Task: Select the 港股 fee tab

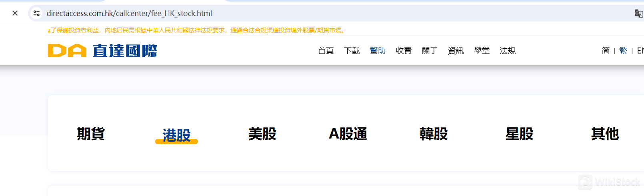Action: 176,135
